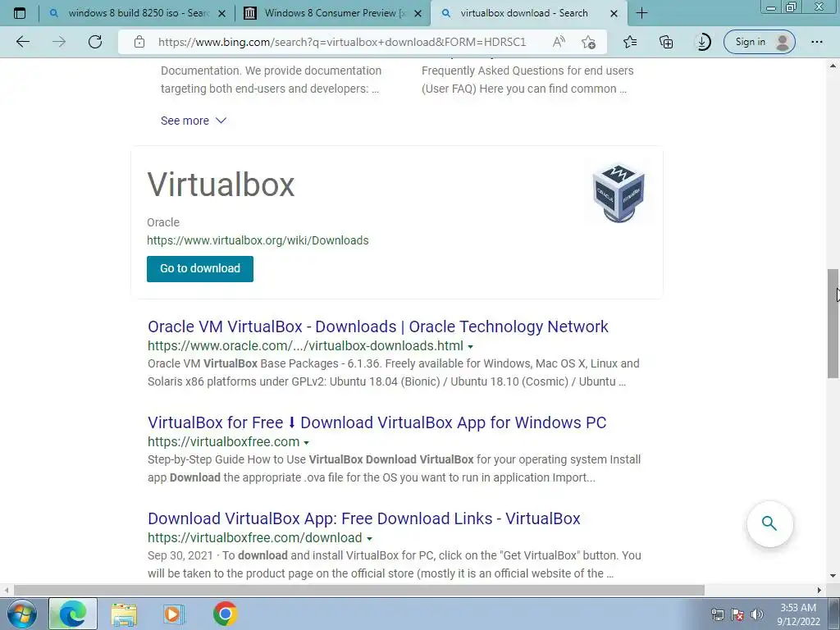Open the tab actions menu icon
Screen dimensions: 840x630
click(x=20, y=13)
